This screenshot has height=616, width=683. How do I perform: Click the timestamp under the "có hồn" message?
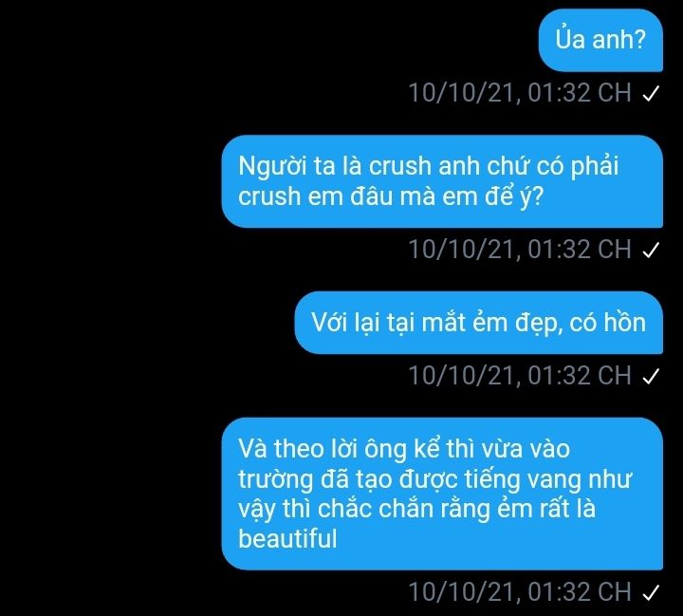tap(520, 376)
